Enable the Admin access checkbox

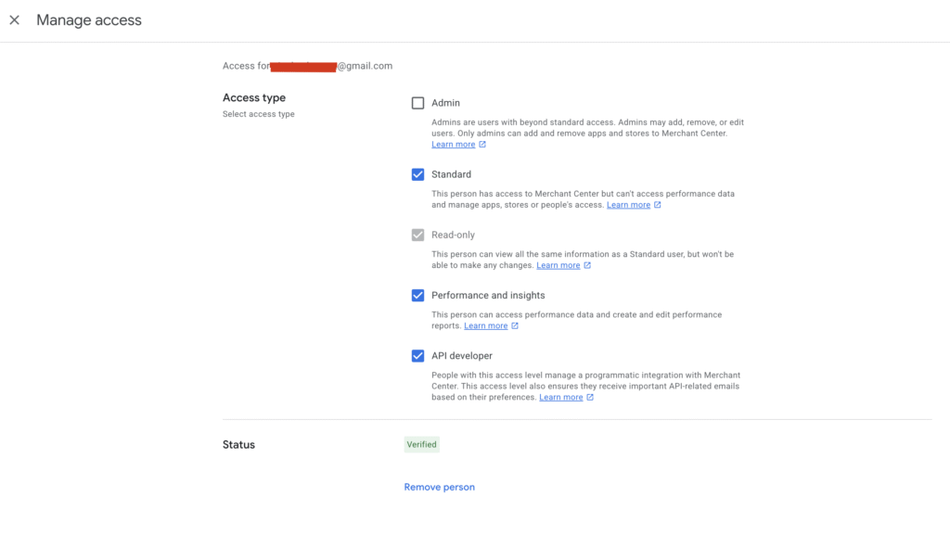pyautogui.click(x=418, y=103)
